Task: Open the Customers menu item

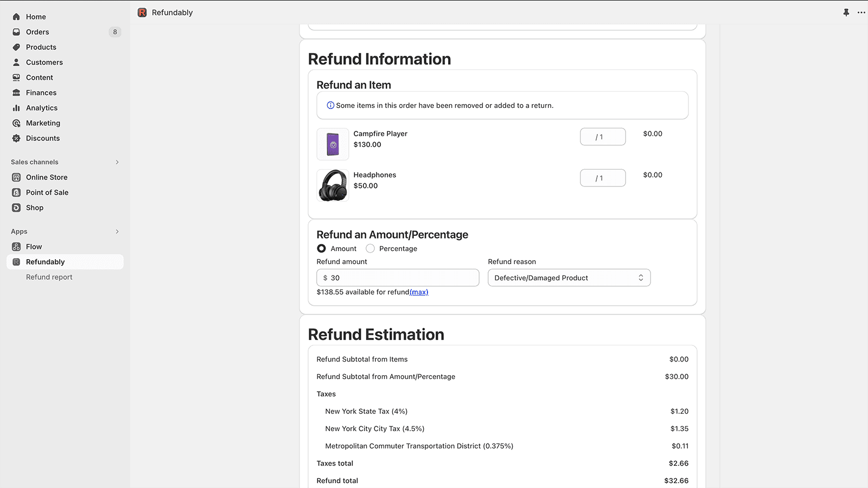Action: point(44,62)
